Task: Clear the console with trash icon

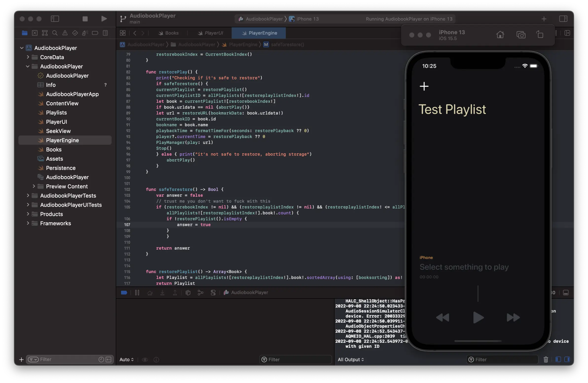Action: coord(546,360)
